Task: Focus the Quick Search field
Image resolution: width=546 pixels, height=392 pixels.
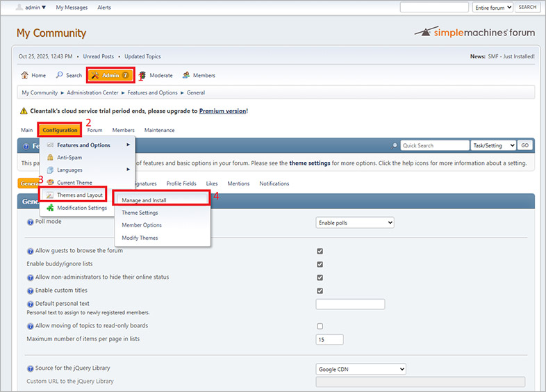Action: [x=435, y=145]
